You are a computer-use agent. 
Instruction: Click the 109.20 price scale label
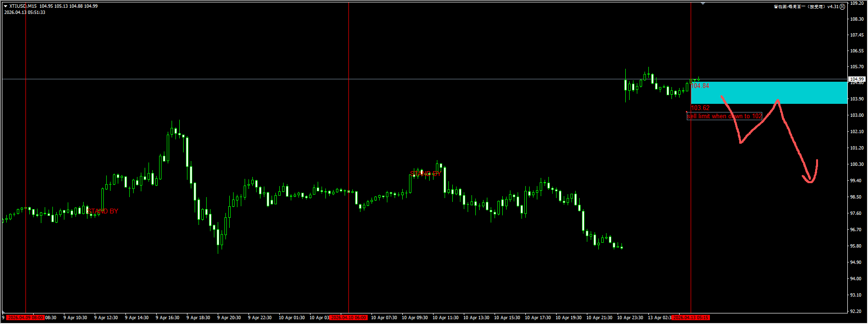pyautogui.click(x=856, y=3)
